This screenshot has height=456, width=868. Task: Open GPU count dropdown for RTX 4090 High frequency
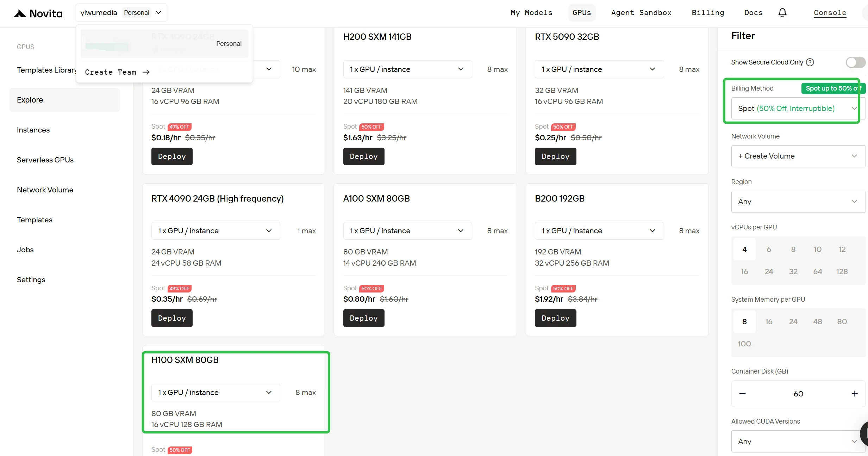click(216, 231)
